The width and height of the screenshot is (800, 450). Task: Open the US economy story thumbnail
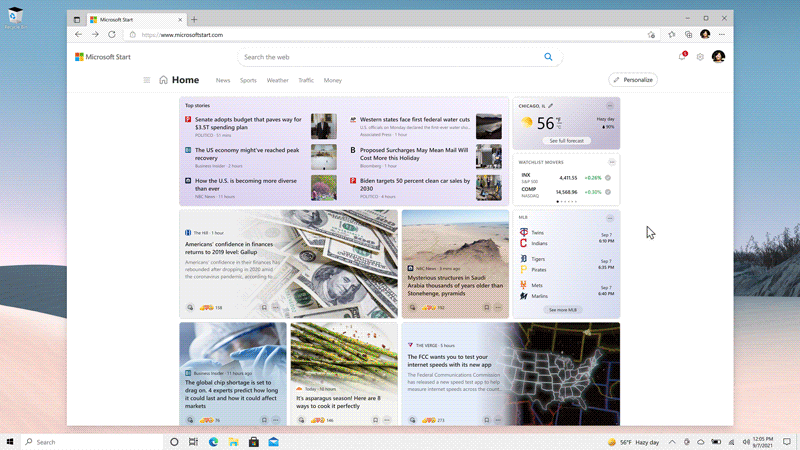pos(324,157)
